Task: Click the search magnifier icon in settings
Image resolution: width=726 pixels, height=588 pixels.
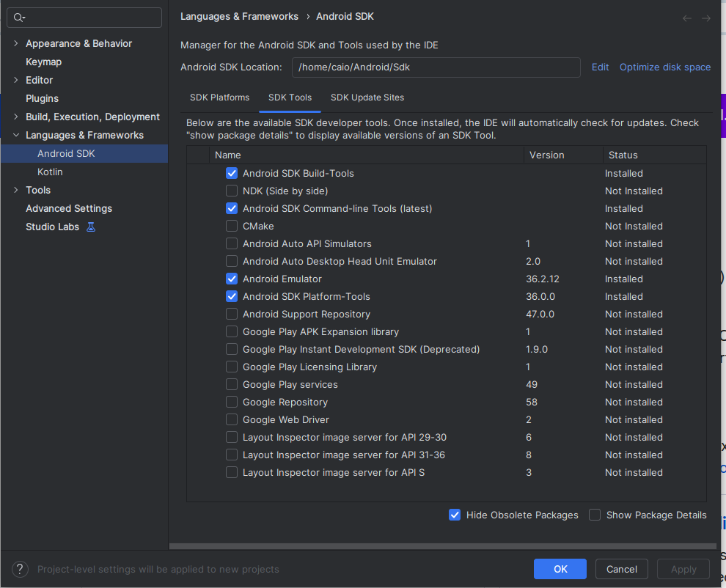Action: [x=19, y=18]
